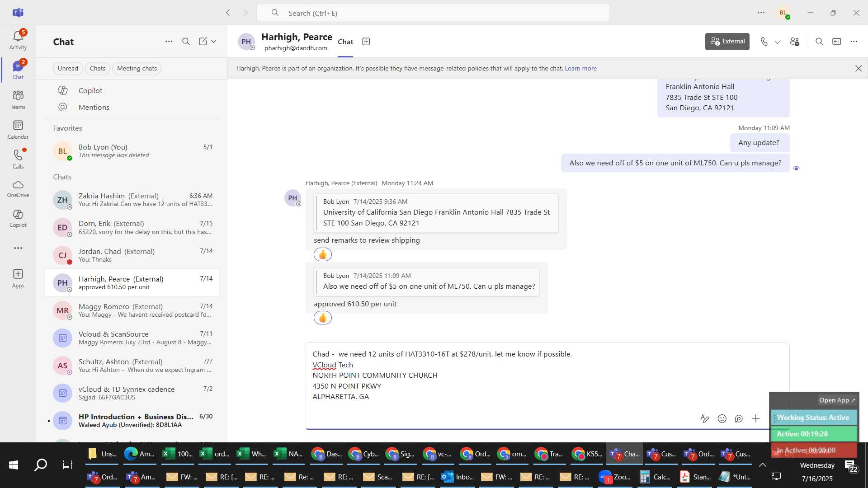Image resolution: width=868 pixels, height=488 pixels.
Task: Open chat with Zakria Hashim
Action: pos(132,200)
